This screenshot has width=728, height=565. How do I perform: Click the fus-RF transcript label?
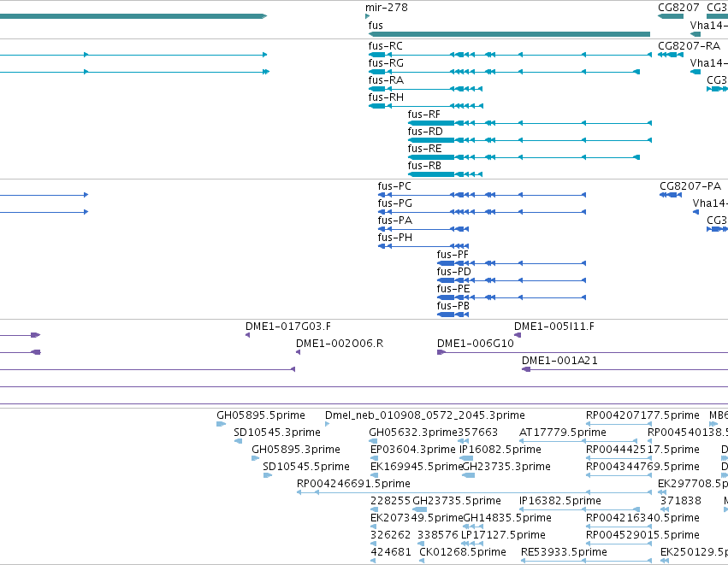[x=424, y=115]
